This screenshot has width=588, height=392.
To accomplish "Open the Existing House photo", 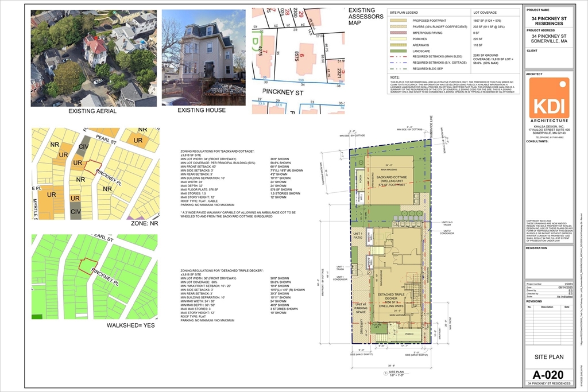I will [x=203, y=57].
